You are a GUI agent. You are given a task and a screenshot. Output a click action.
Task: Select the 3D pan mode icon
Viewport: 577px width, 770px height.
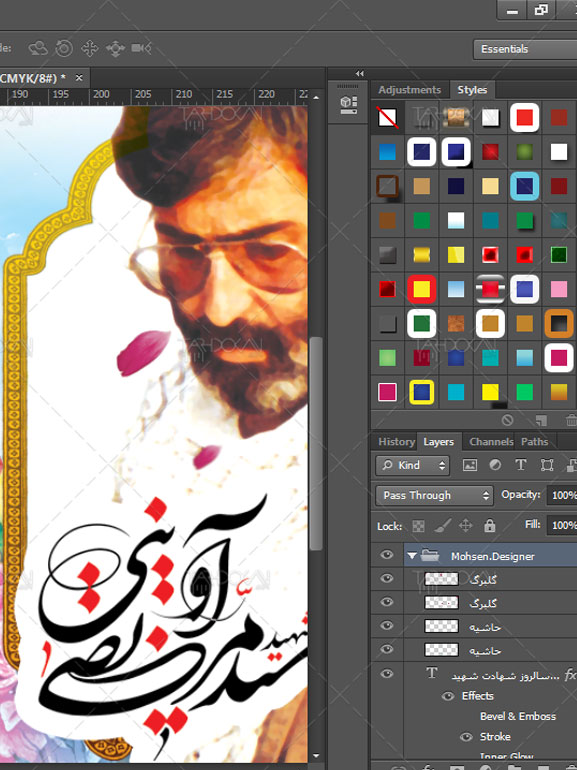tap(90, 48)
